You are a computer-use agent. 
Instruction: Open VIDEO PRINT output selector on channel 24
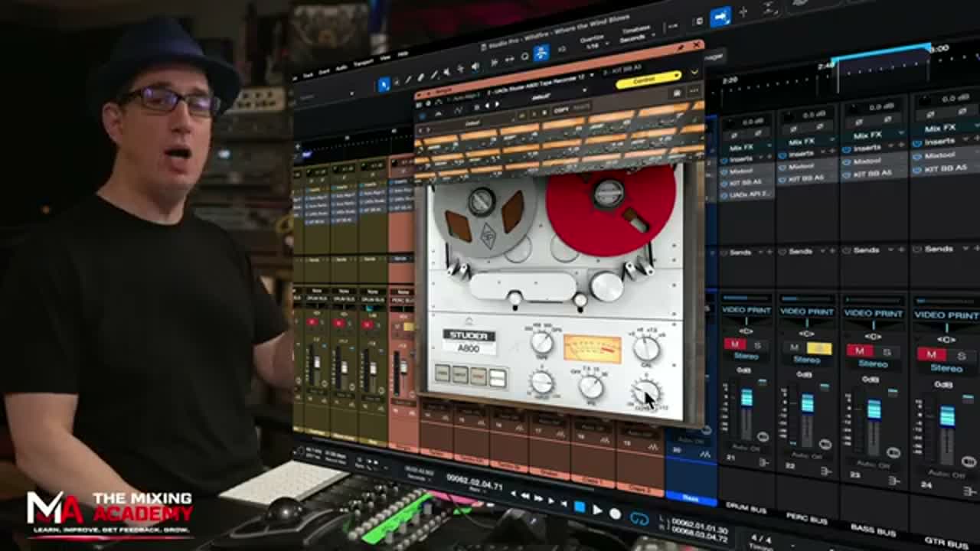[946, 315]
